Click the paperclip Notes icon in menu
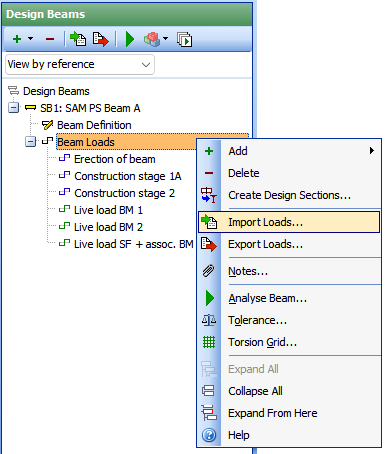This screenshot has height=454, width=388. tap(209, 271)
